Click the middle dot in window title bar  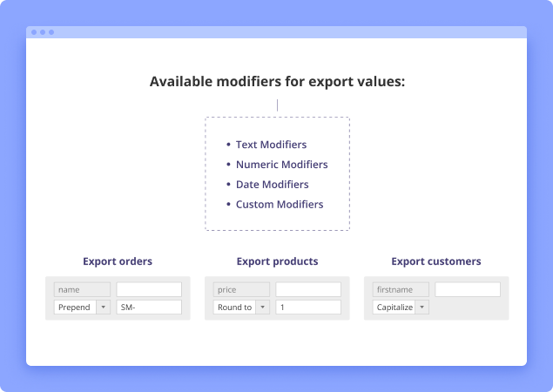coord(43,32)
